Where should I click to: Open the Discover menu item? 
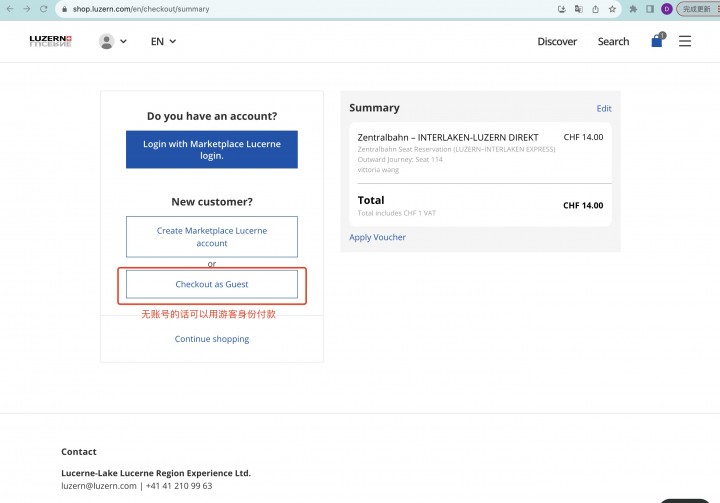pos(557,41)
